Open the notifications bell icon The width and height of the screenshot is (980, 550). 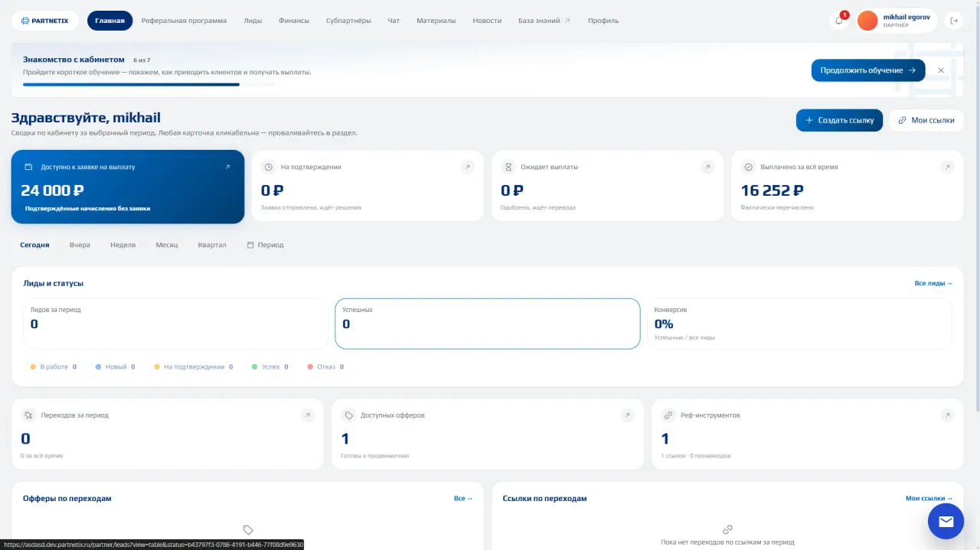839,21
